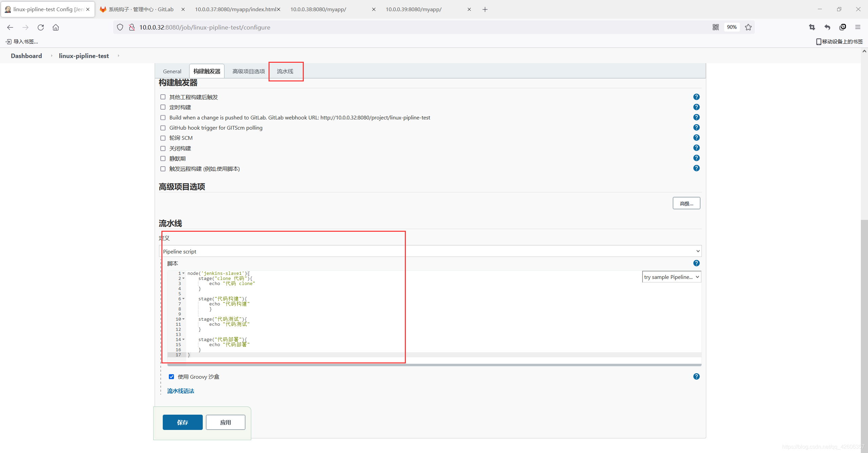Open the QR code icon in address bar

tap(716, 27)
